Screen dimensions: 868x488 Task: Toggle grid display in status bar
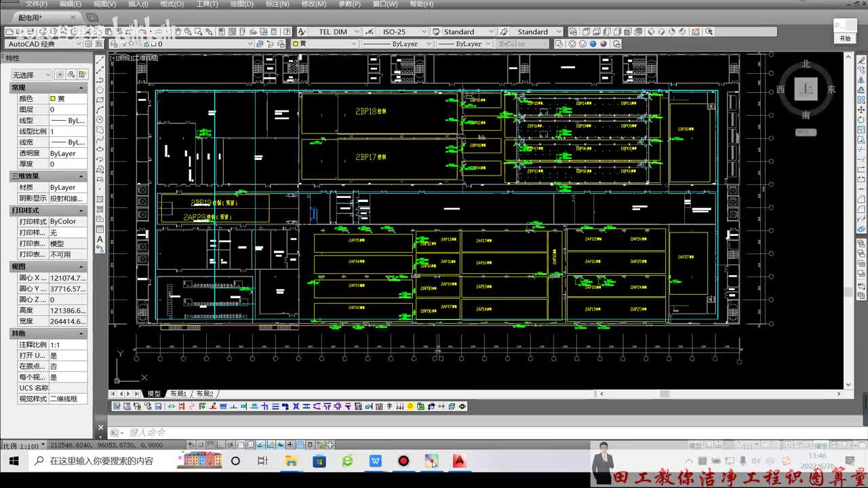click(210, 445)
